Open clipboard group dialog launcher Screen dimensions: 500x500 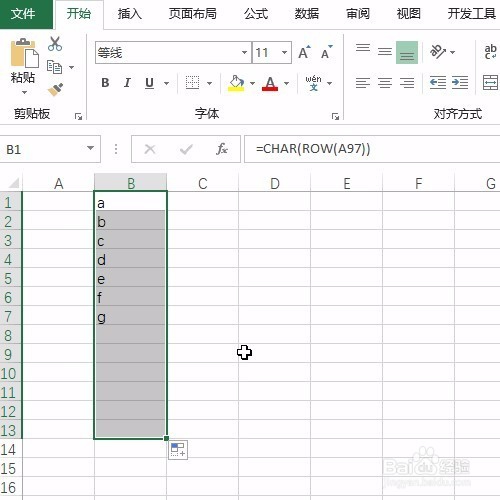tap(78, 116)
